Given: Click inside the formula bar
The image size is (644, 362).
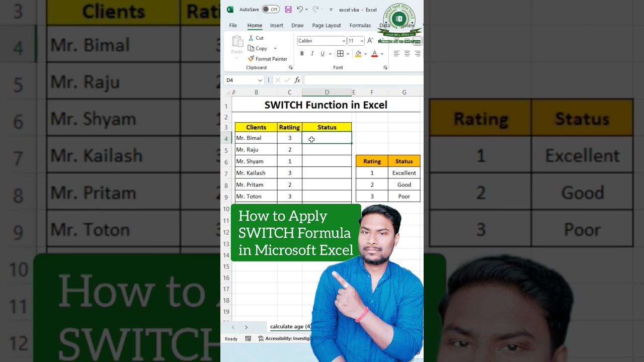Looking at the screenshot, I should pyautogui.click(x=363, y=80).
